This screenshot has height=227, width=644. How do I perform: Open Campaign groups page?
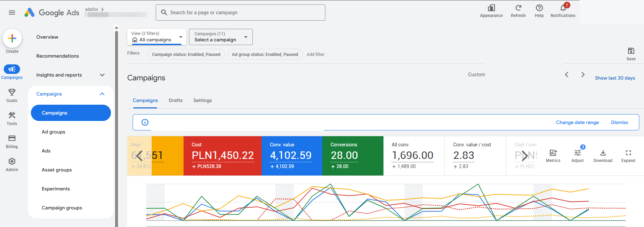click(62, 208)
